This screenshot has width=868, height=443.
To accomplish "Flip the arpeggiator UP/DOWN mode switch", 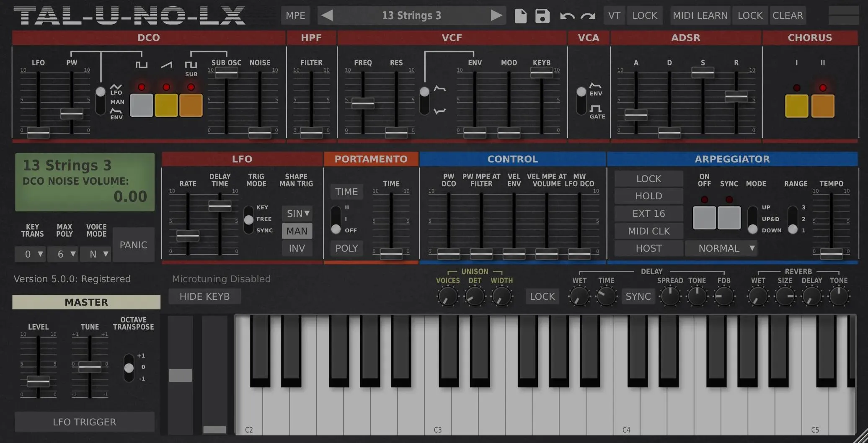I will click(753, 219).
